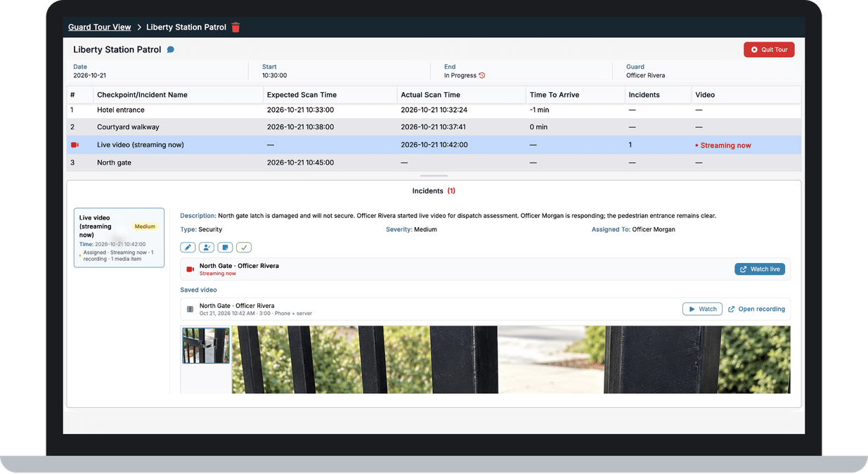Click the Severity: Medium field
Image resolution: width=868 pixels, height=474 pixels.
click(411, 229)
